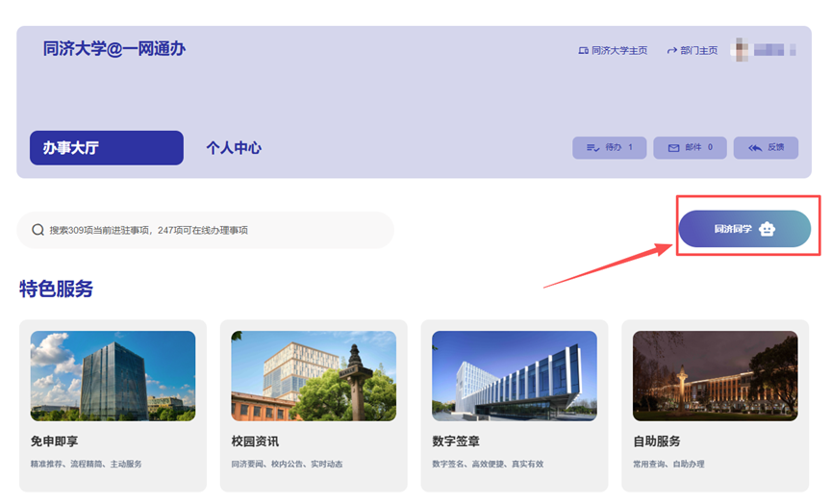Switch to the 办事大厅 tab
Viewport: 831px width, 504px height.
(x=106, y=148)
